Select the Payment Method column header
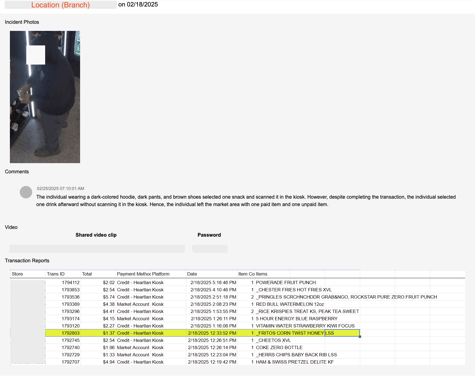 134,274
